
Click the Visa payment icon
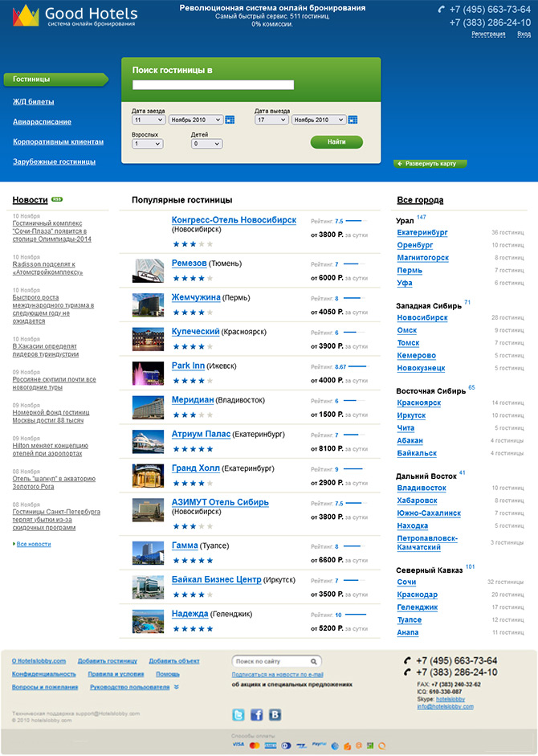238,745
